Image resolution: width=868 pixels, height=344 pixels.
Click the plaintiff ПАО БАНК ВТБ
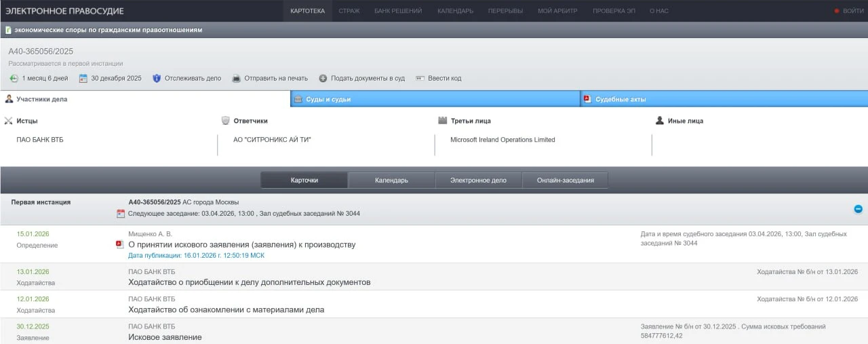pos(40,140)
